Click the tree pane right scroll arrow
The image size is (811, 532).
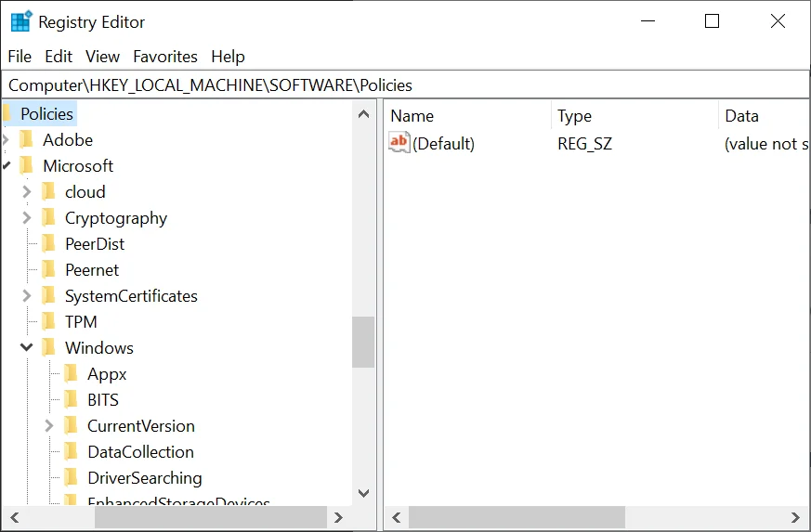(338, 517)
